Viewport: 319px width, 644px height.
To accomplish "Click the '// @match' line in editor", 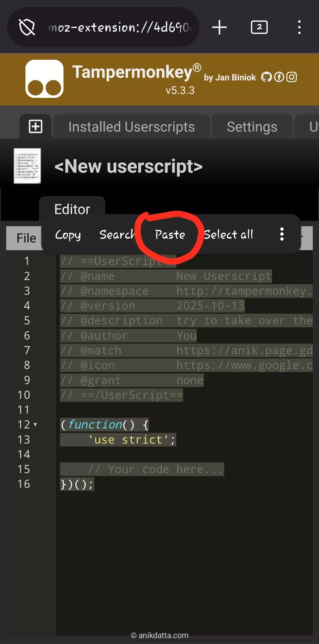I will (186, 350).
